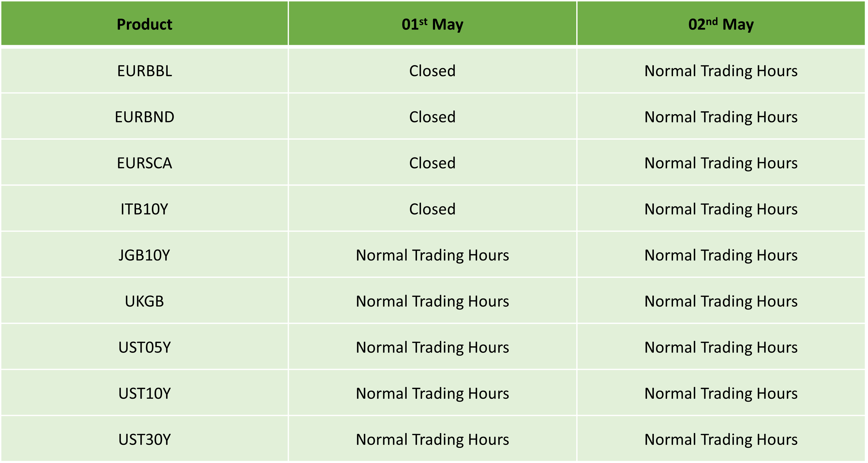This screenshot has width=868, height=463.
Task: Click the UST30Y product cell
Action: [x=144, y=439]
